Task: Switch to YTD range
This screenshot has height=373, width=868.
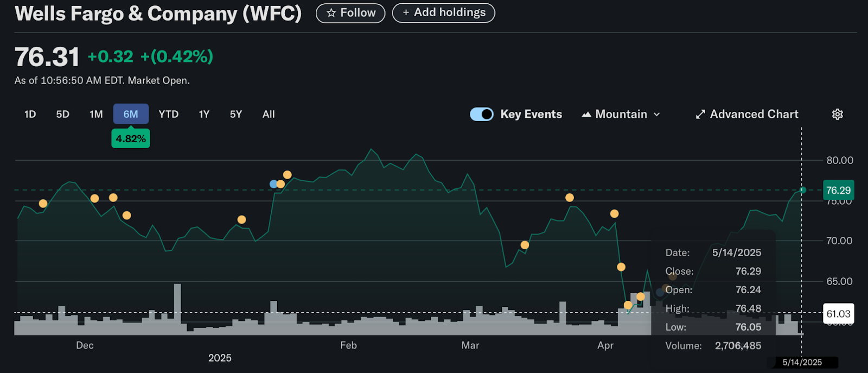Action: pyautogui.click(x=169, y=114)
